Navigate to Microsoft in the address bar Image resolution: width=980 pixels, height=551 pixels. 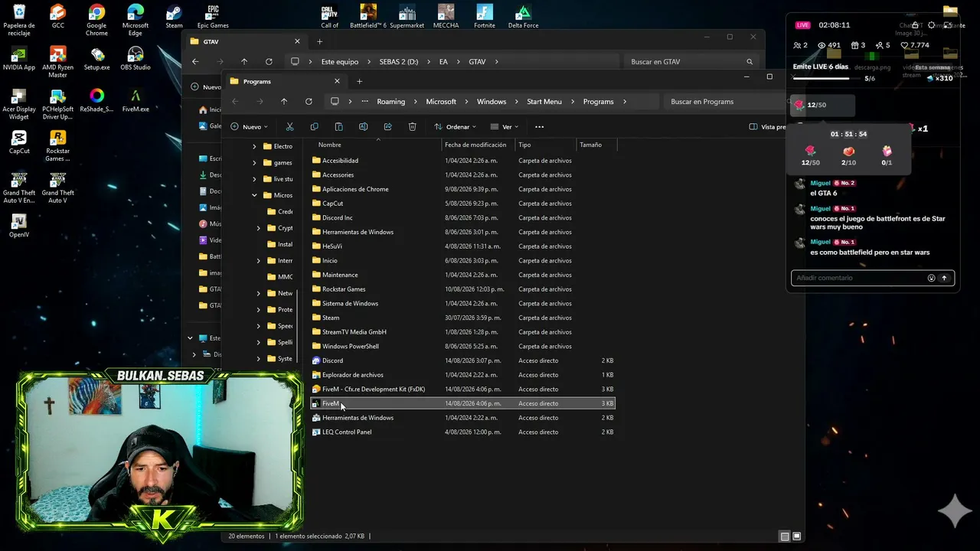441,102
